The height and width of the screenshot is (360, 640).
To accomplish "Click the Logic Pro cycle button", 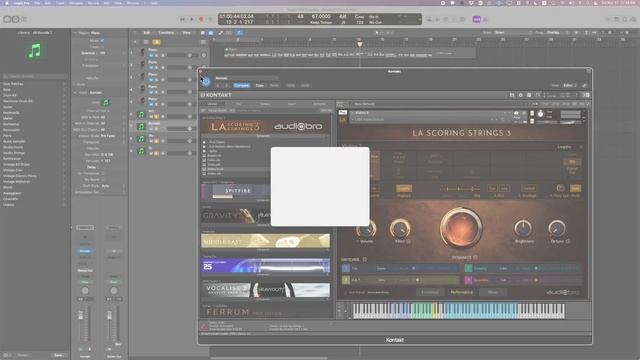I will point(211,19).
